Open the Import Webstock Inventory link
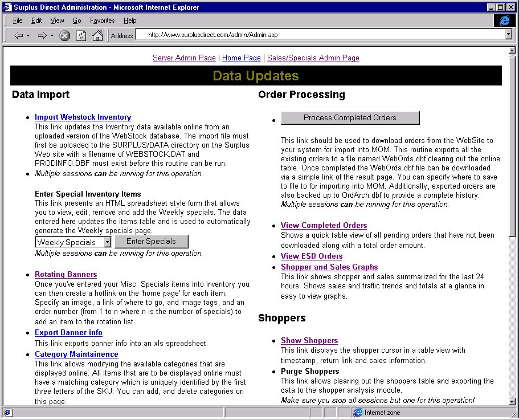This screenshot has height=420, width=519. click(83, 117)
